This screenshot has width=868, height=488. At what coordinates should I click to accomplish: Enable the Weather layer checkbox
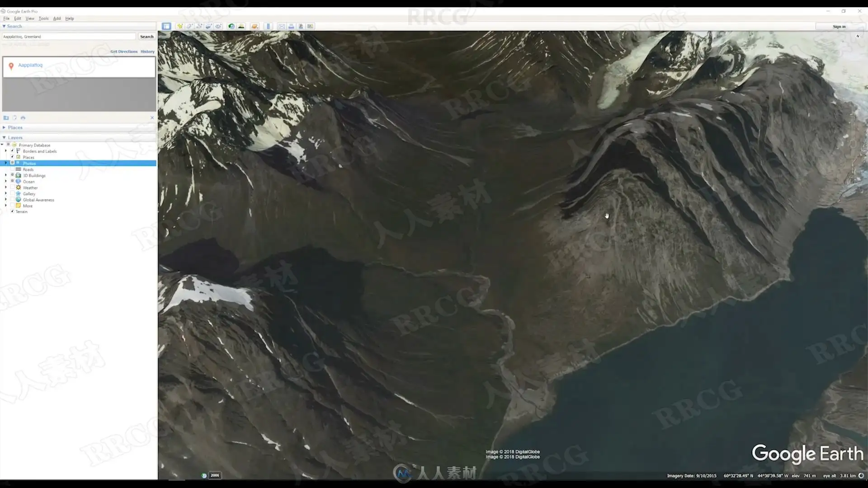[12, 188]
